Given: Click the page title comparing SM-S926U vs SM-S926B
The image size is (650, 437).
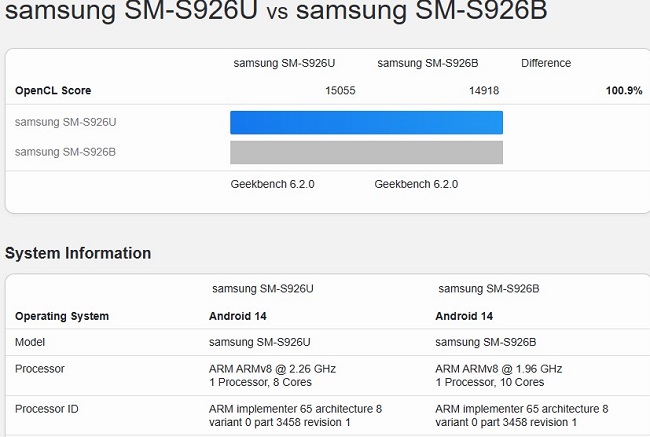Looking at the screenshot, I should pyautogui.click(x=276, y=10).
